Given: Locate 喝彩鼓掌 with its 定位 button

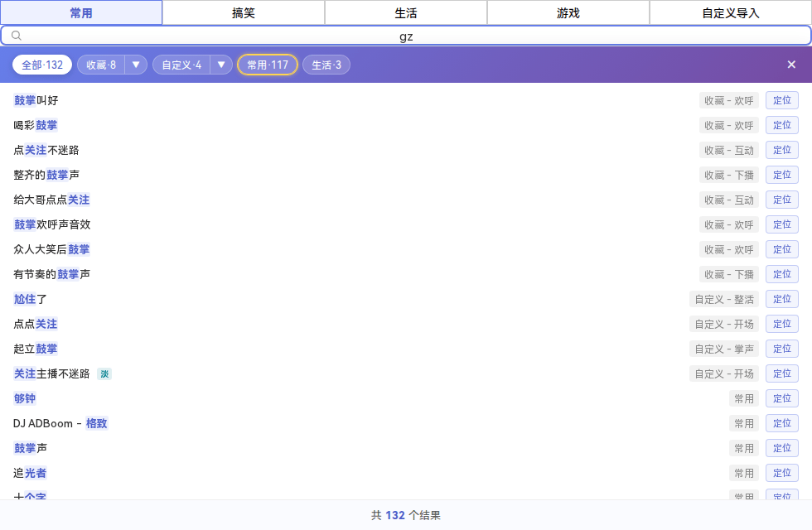Looking at the screenshot, I should click(x=782, y=125).
